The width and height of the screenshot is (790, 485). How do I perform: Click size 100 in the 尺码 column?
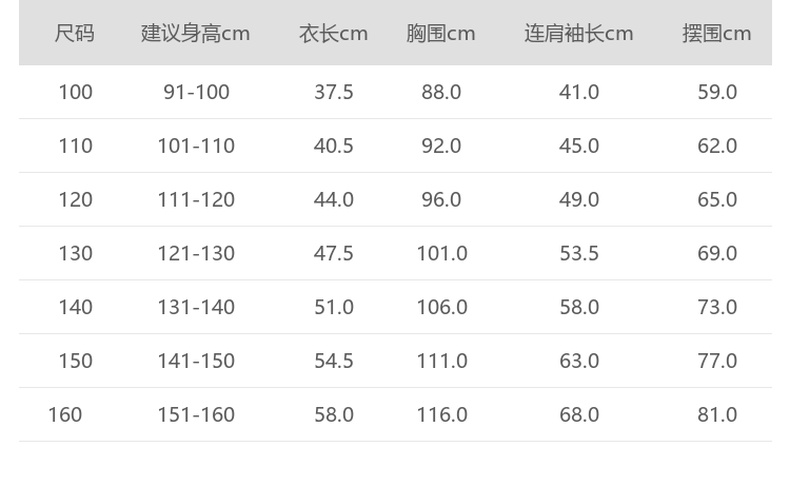coord(75,92)
